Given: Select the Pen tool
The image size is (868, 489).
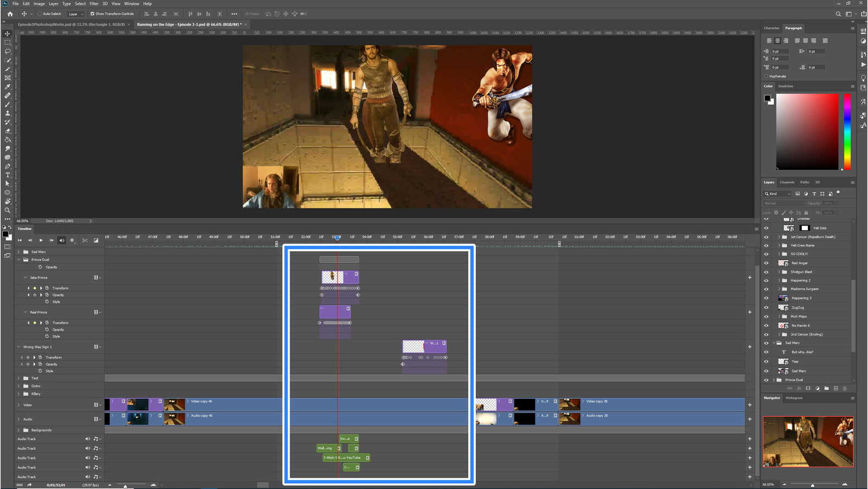Looking at the screenshot, I should point(8,166).
